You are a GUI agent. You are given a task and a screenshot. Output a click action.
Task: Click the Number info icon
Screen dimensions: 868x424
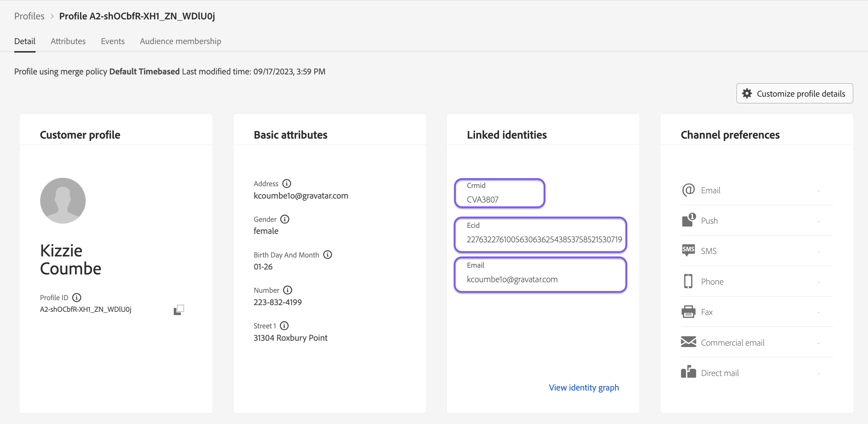point(288,290)
